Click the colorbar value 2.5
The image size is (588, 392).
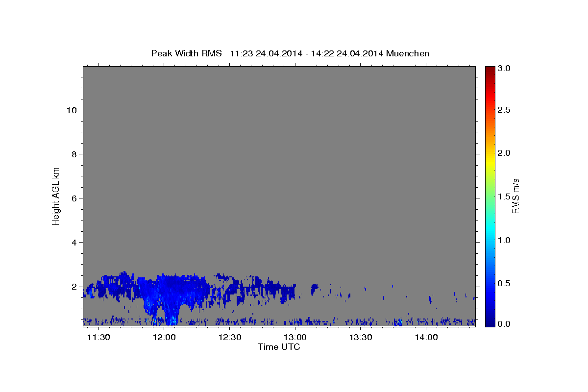[x=505, y=110]
